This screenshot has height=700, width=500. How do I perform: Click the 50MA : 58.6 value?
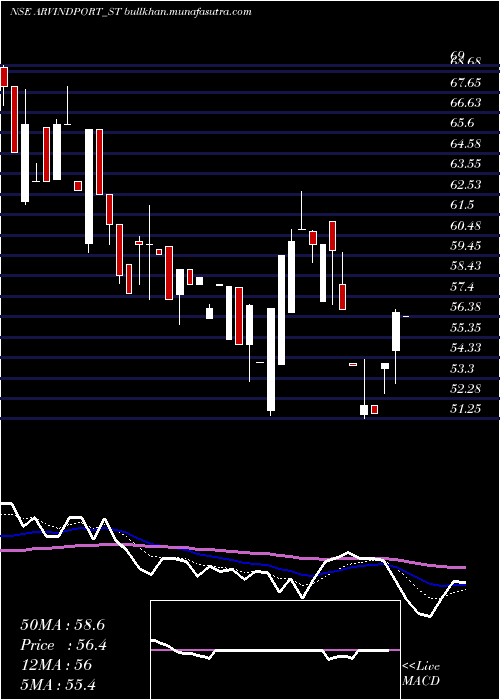[x=62, y=625]
